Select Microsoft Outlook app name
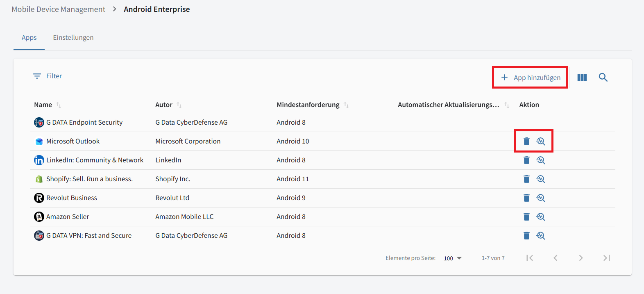This screenshot has width=644, height=294. tap(73, 141)
